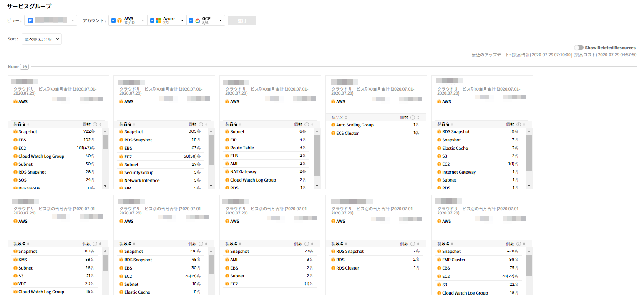Click the icon beside Auto Scaling Group
The width and height of the screenshot is (644, 295).
(x=333, y=125)
